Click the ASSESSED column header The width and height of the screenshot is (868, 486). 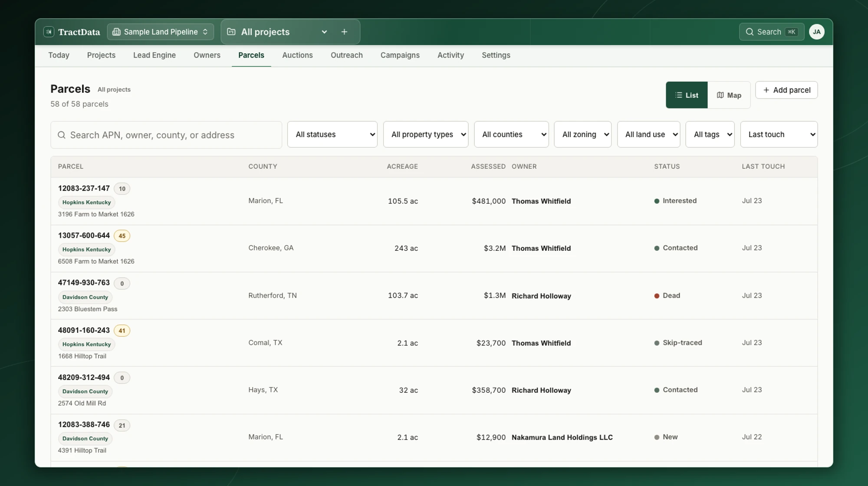[488, 167]
